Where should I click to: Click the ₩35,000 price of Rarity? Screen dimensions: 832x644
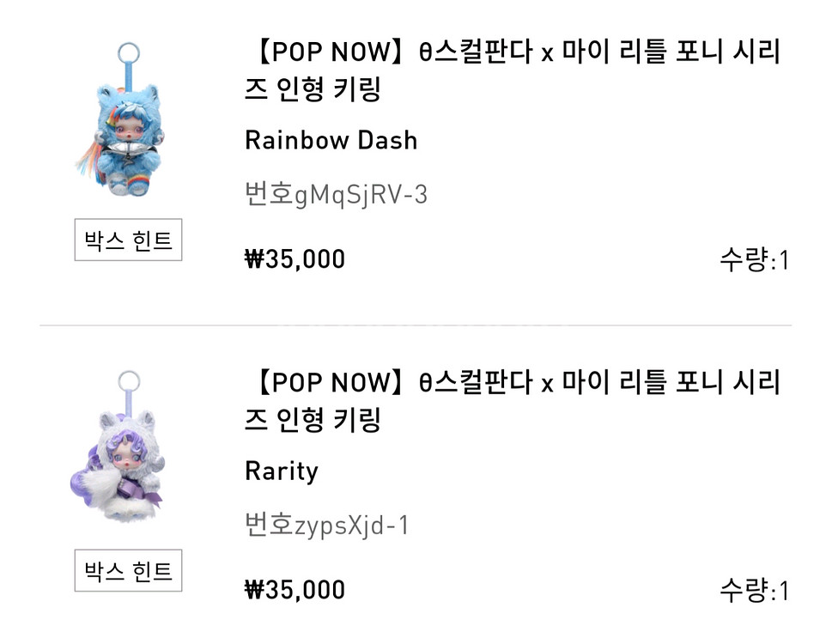(x=295, y=589)
